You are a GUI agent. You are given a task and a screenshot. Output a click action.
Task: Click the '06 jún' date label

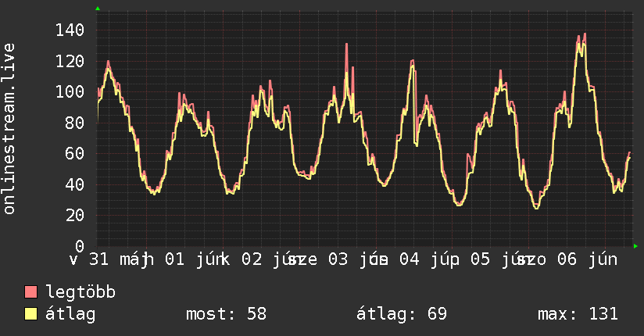coord(587,259)
